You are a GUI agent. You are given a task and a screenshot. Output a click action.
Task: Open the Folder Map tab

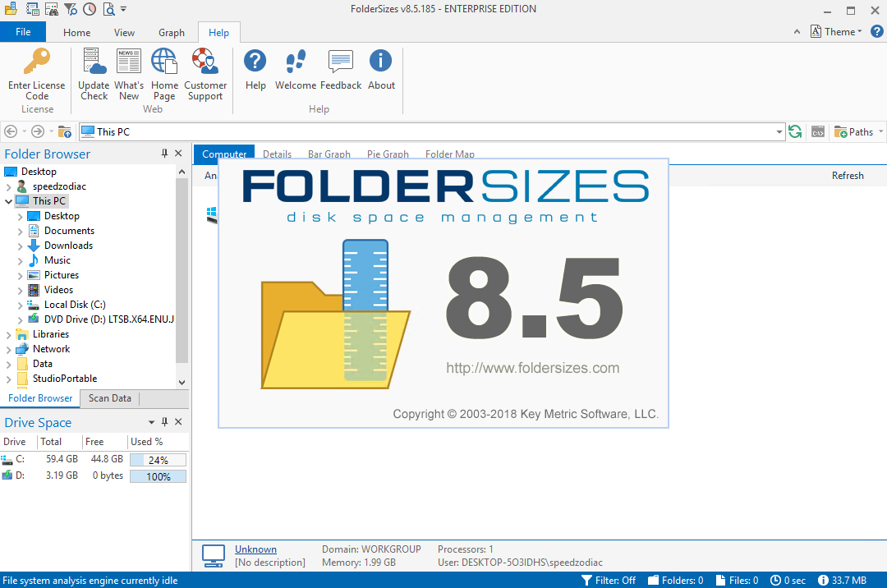click(450, 154)
